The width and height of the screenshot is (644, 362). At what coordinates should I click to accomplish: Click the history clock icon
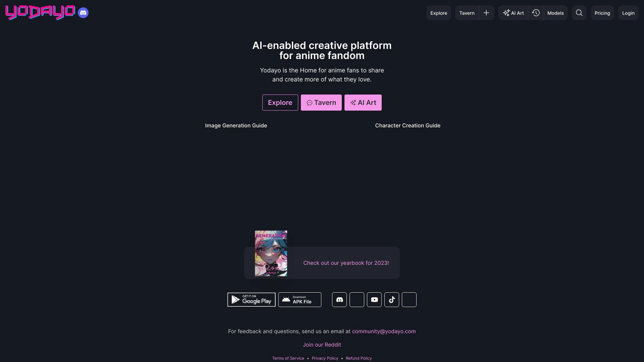(535, 12)
